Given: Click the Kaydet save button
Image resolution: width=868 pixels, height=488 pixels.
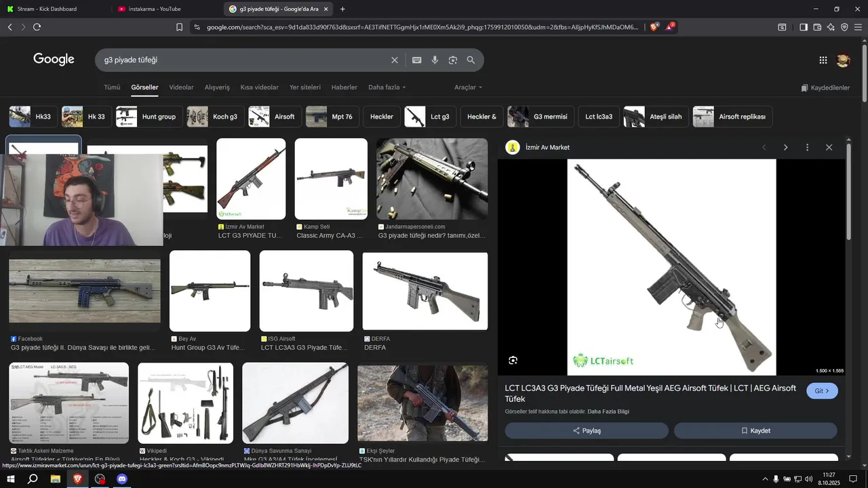Looking at the screenshot, I should [x=755, y=430].
